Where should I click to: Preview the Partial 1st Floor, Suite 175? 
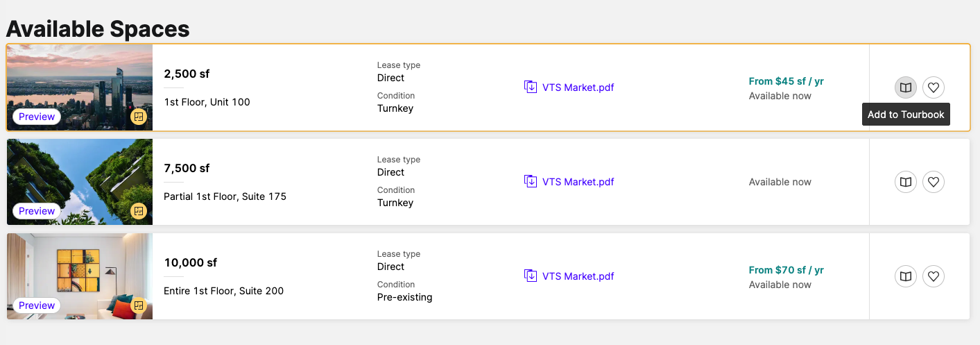pos(37,211)
